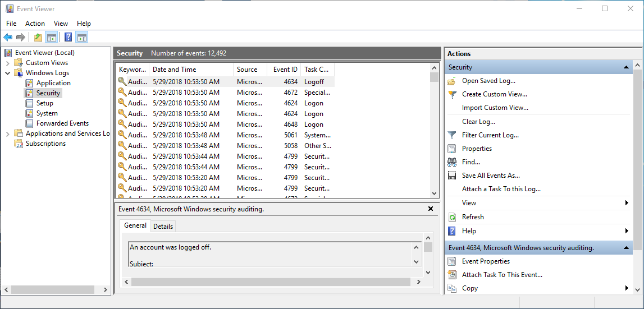Expand the Custom Views tree node
Screen dimensions: 644x309
click(7, 63)
